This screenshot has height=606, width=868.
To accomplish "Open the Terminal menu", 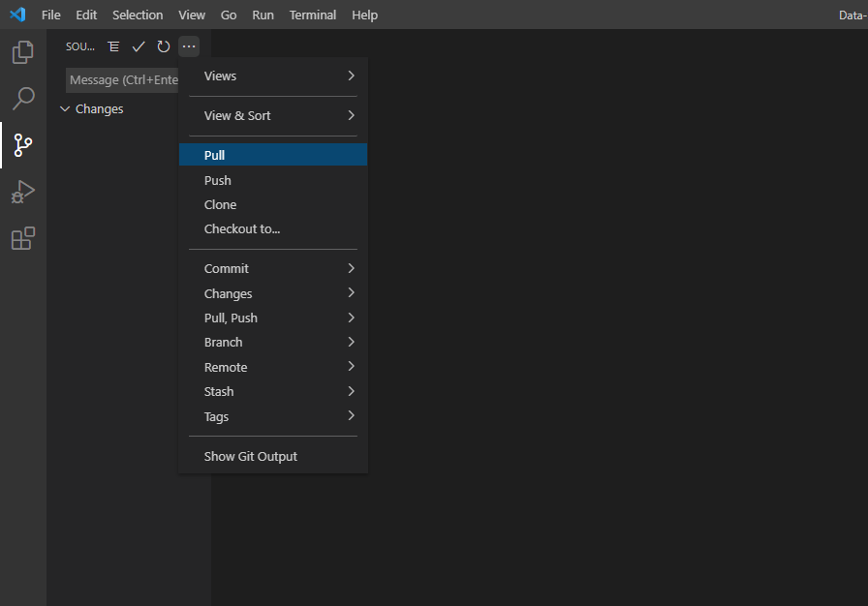I will tap(313, 15).
